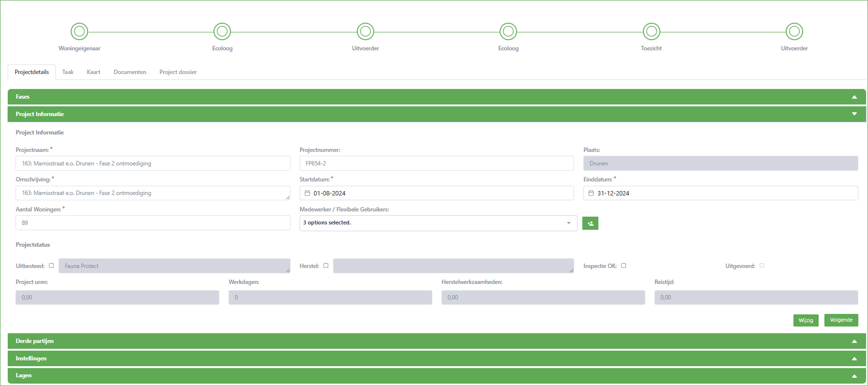Select the Toezicht step circle
Image resolution: width=868 pixels, height=386 pixels.
[x=651, y=32]
